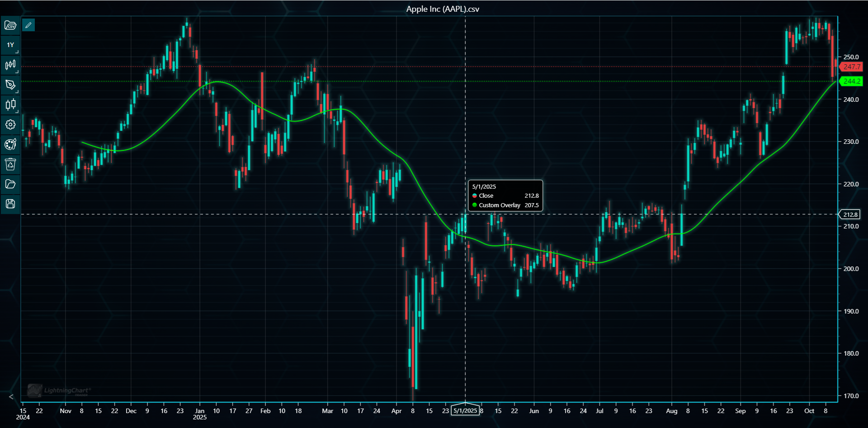Viewport: 868px width, 428px height.
Task: Click the 5/1/2025 crosshair date label
Action: point(465,410)
